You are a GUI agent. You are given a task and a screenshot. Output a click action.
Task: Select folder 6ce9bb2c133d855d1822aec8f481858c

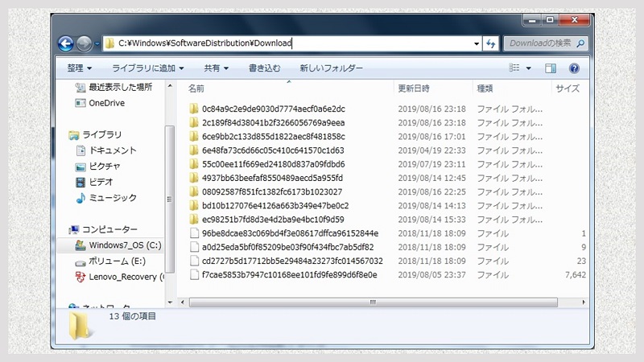point(273,137)
